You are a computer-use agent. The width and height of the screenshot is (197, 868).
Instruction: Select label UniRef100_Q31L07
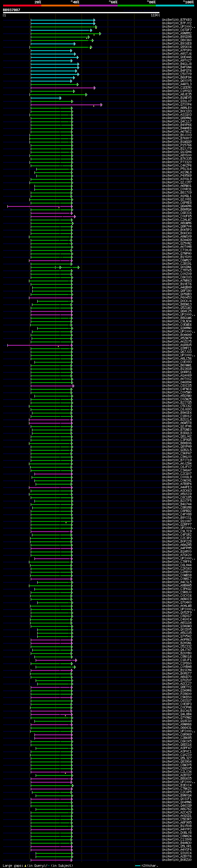[x=177, y=101]
